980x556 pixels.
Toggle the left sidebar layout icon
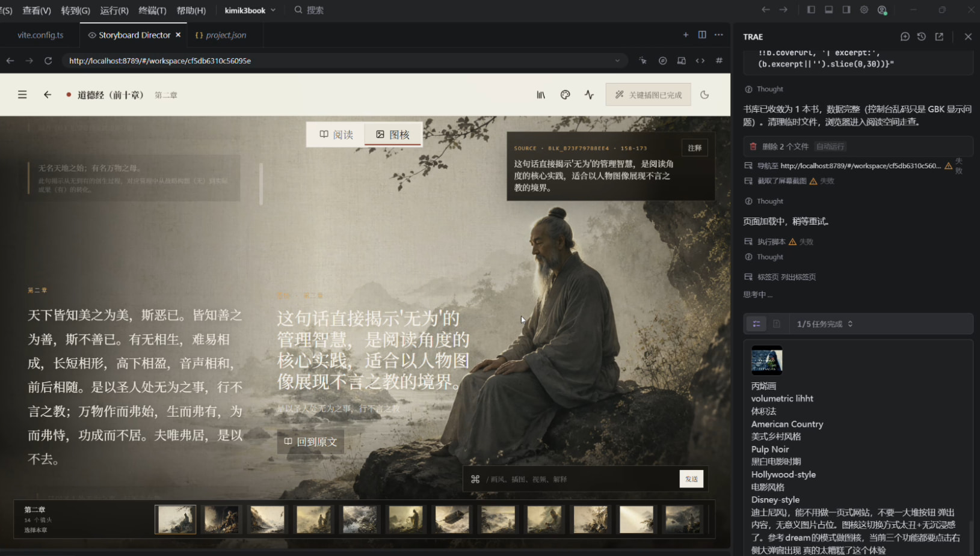[811, 10]
